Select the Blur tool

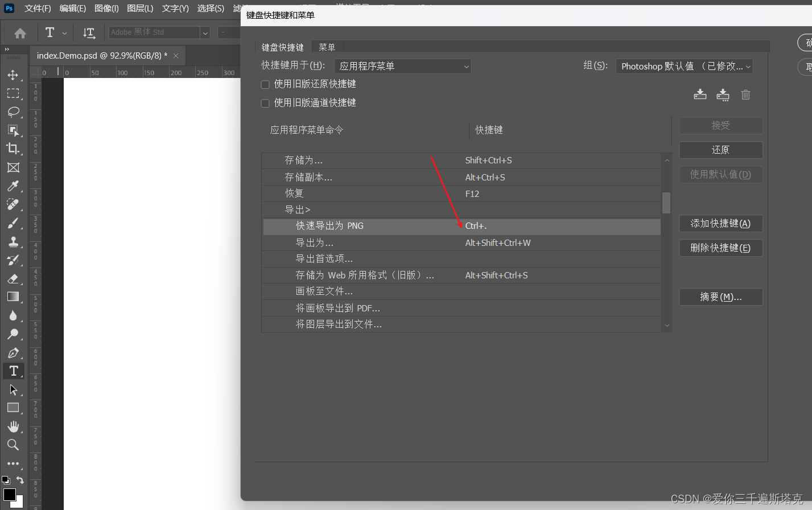[13, 315]
